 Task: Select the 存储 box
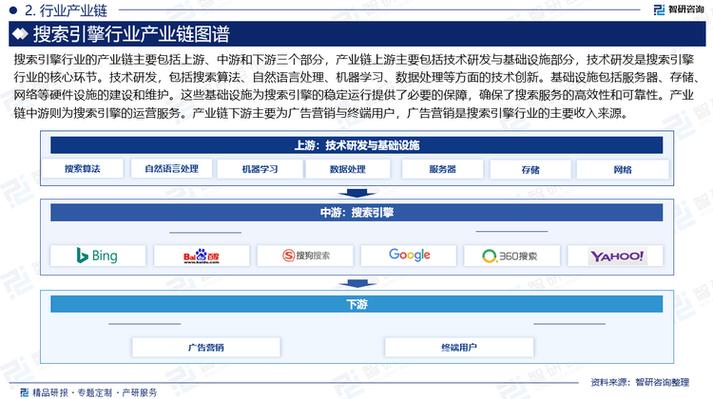(x=530, y=169)
